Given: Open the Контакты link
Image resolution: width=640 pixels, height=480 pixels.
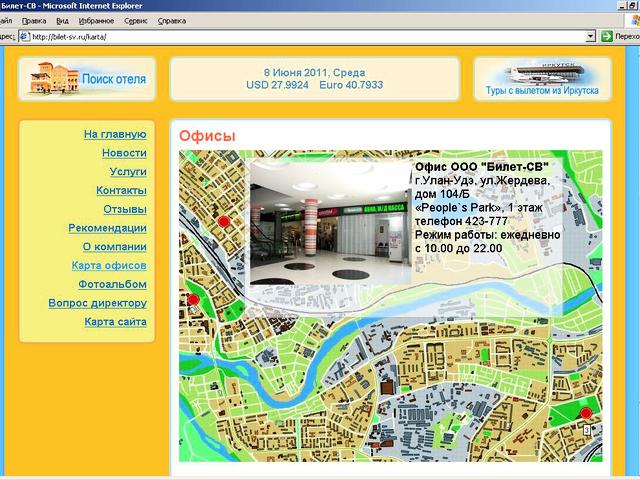Looking at the screenshot, I should 121,191.
